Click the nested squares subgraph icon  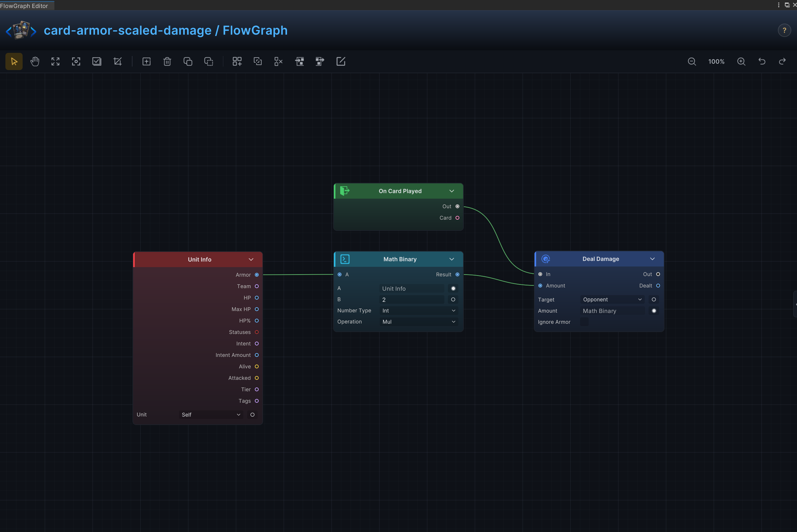pos(258,61)
